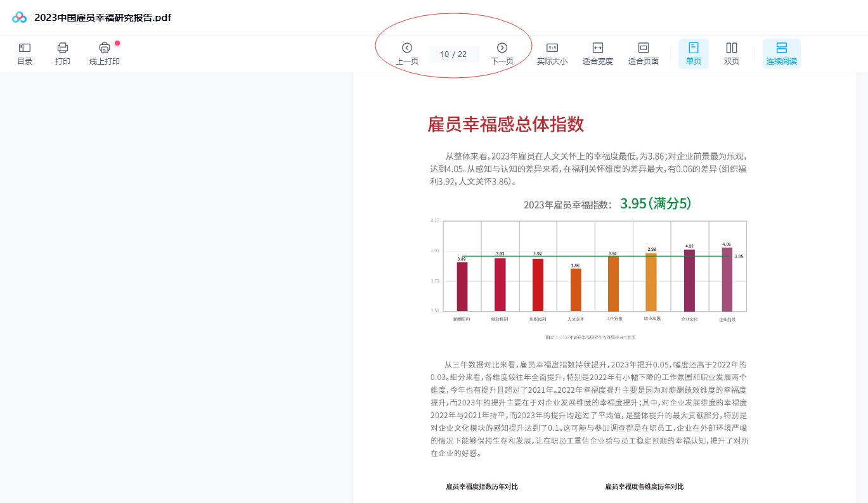This screenshot has width=868, height=503.
Task: Set zoom to 实际大小 actual size
Action: point(552,53)
